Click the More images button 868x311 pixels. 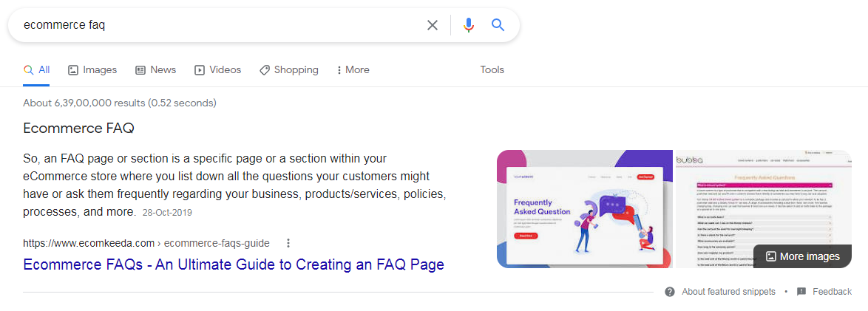[x=802, y=256]
